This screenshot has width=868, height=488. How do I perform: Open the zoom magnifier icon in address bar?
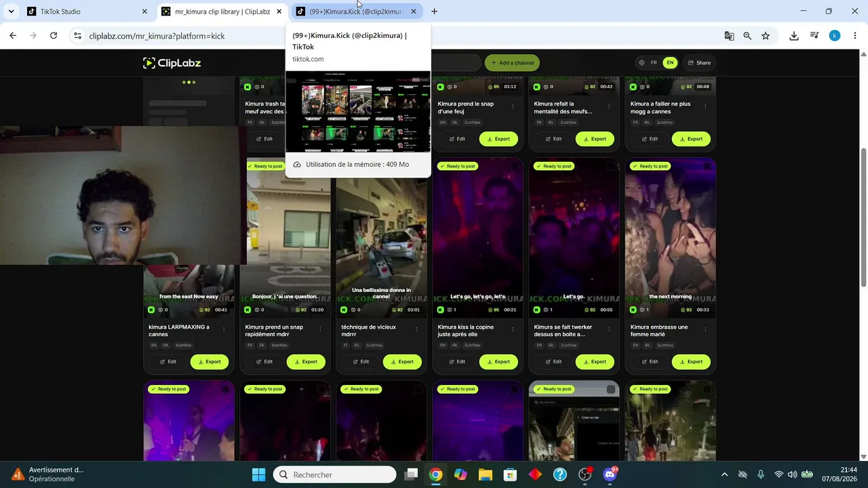(x=747, y=36)
